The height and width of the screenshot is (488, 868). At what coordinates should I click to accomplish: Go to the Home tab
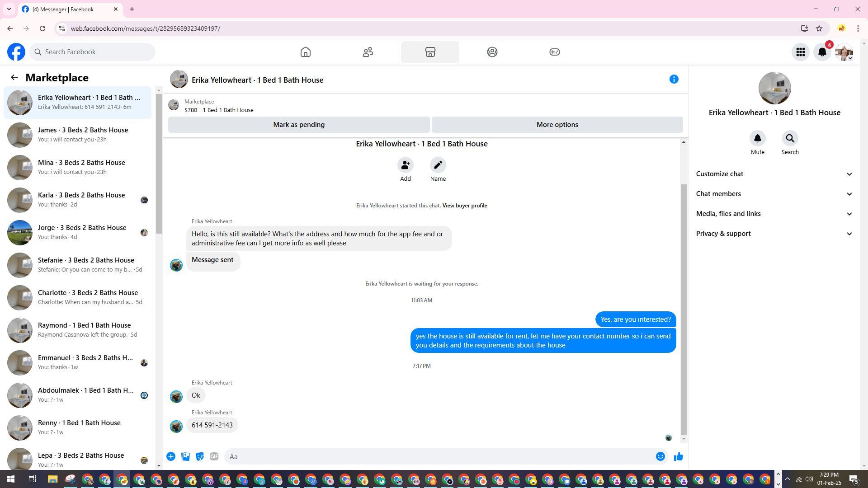306,52
